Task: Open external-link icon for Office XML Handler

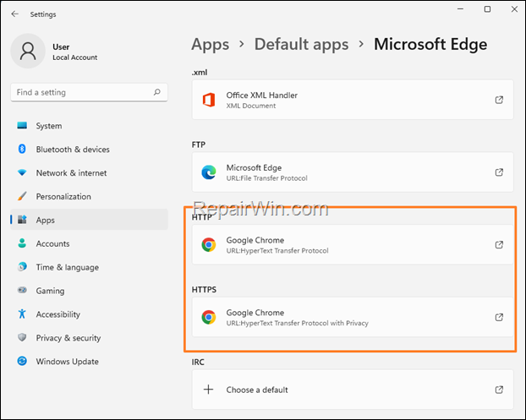Action: pos(499,100)
